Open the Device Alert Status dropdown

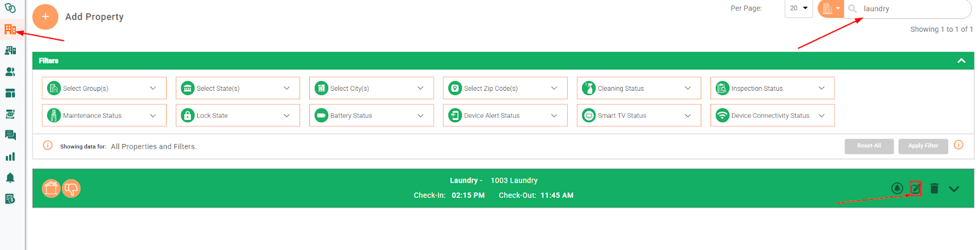click(x=505, y=115)
